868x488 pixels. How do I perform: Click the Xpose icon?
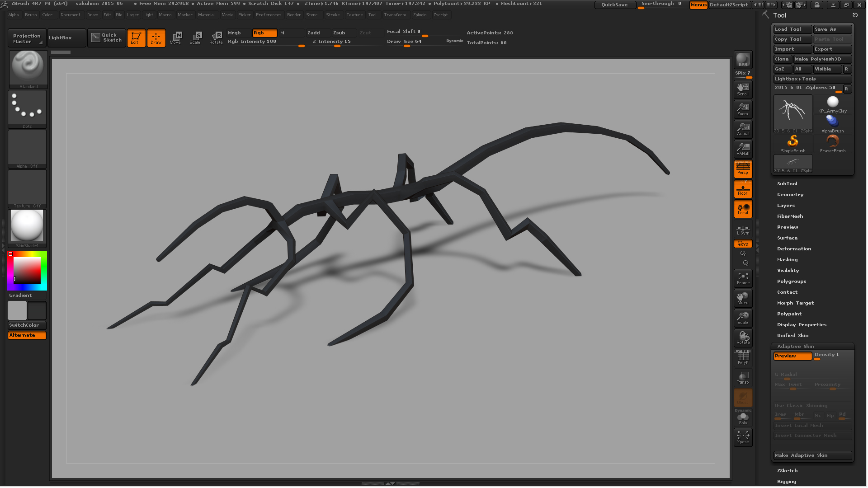743,437
